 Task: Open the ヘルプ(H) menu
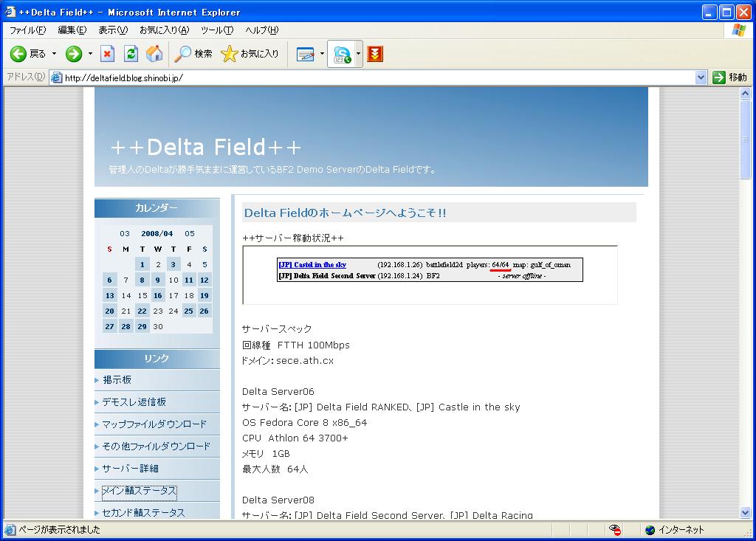pos(262,30)
